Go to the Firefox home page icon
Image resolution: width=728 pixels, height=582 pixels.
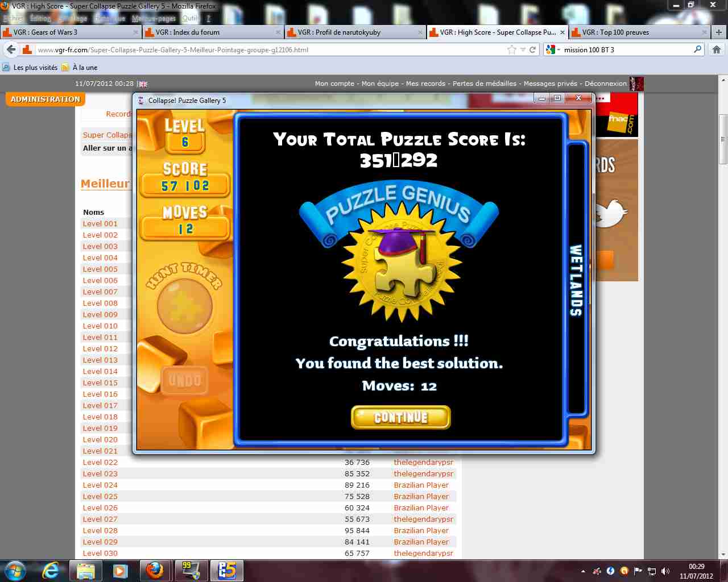pyautogui.click(x=717, y=50)
